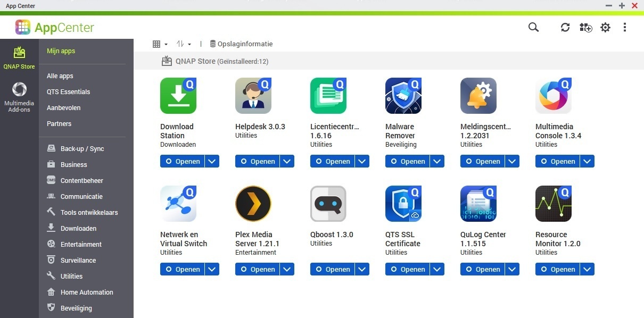Viewport: 644px width, 318px height.
Task: Open the Qboost robot icon
Action: click(x=328, y=204)
